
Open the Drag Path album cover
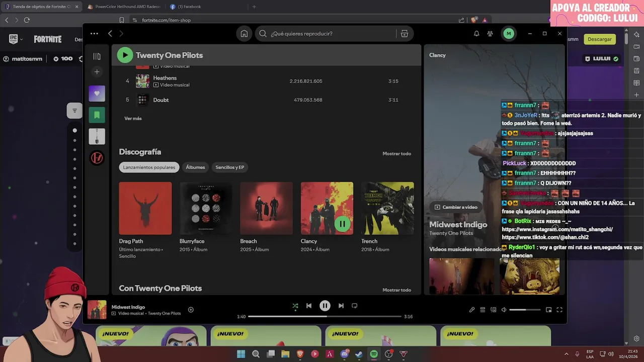pos(145,208)
